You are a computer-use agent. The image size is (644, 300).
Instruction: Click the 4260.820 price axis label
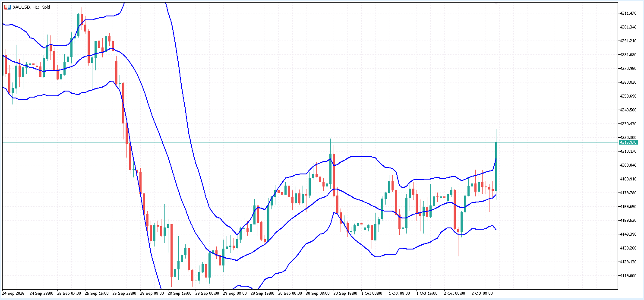pos(628,82)
